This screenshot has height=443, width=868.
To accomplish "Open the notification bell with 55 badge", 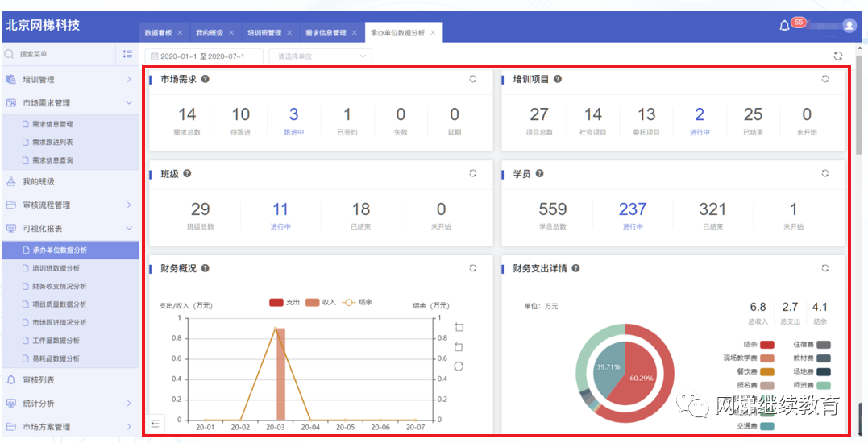I will point(784,26).
